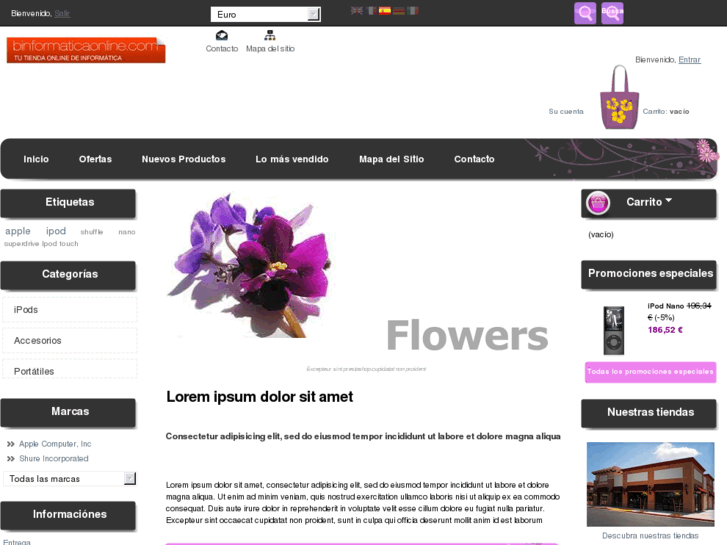
Task: Open Mapa del Sitio in navigation bar
Action: 391,159
